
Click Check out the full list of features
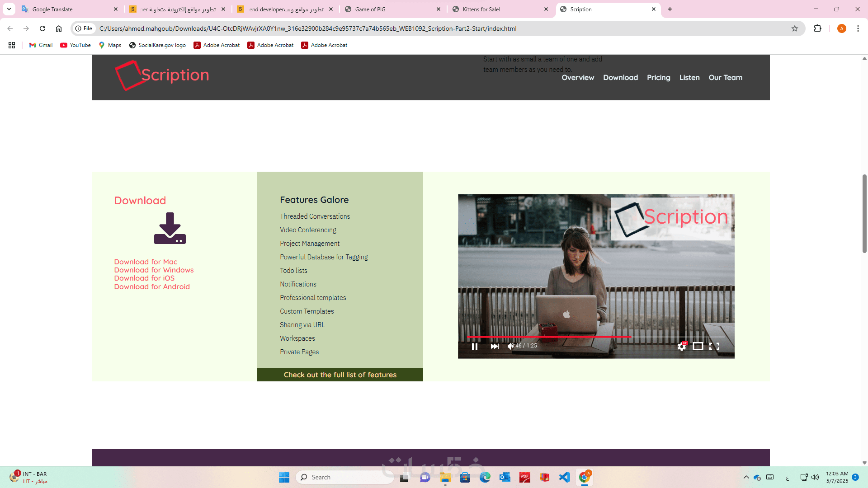pos(340,375)
